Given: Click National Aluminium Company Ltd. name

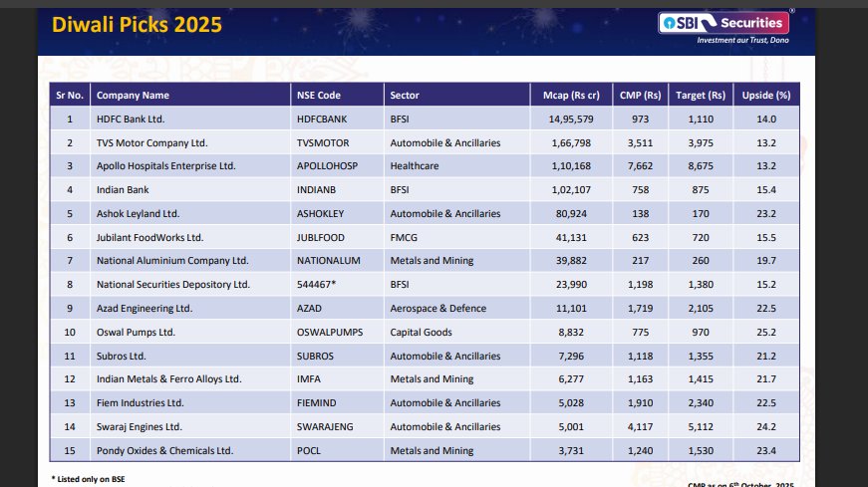Looking at the screenshot, I should click(x=172, y=261).
